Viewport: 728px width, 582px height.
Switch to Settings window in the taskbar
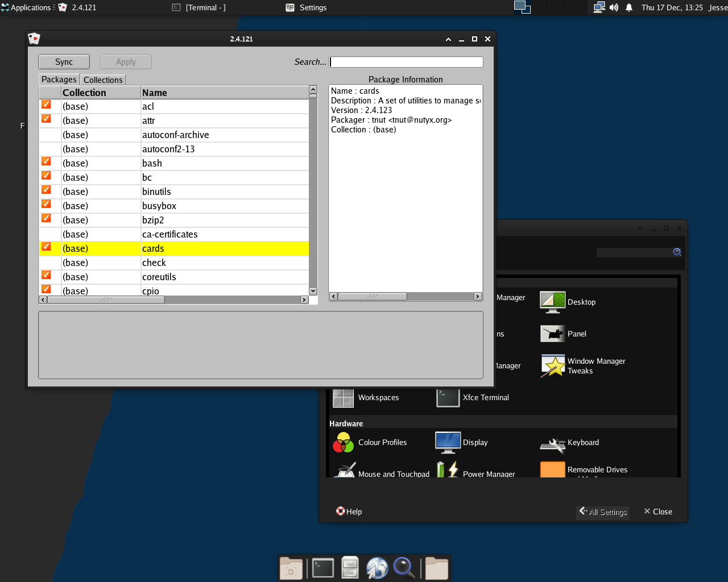click(306, 7)
